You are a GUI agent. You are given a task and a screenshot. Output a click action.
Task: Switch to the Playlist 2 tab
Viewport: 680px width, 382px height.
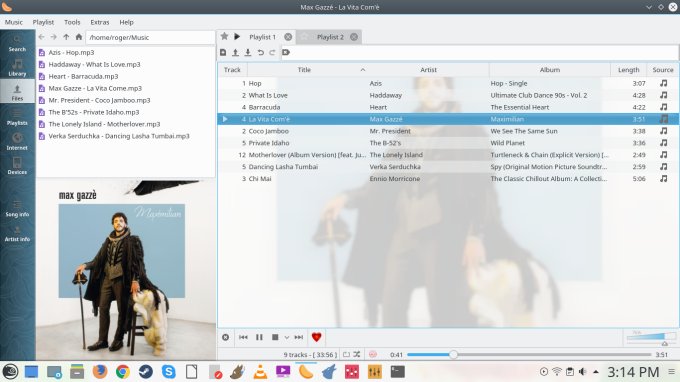[330, 37]
